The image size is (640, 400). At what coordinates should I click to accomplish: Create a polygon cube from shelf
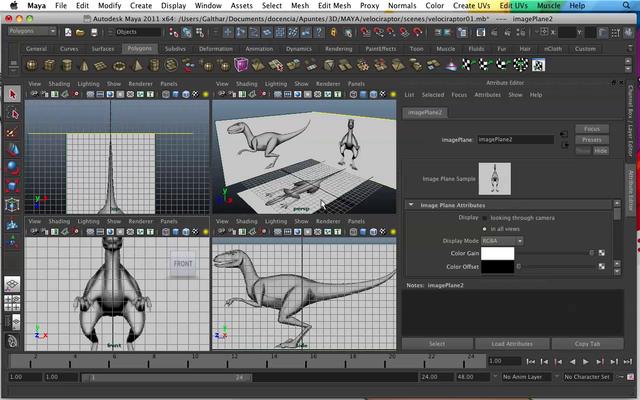[x=49, y=65]
